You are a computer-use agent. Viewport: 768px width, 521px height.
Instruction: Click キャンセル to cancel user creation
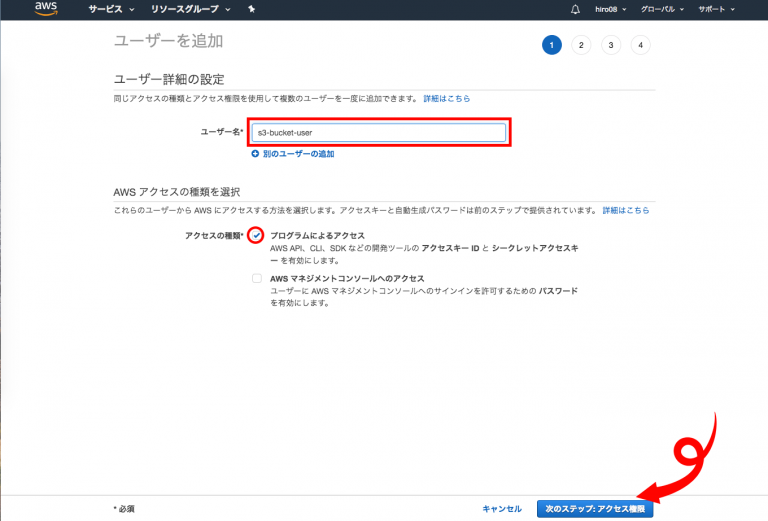(502, 509)
